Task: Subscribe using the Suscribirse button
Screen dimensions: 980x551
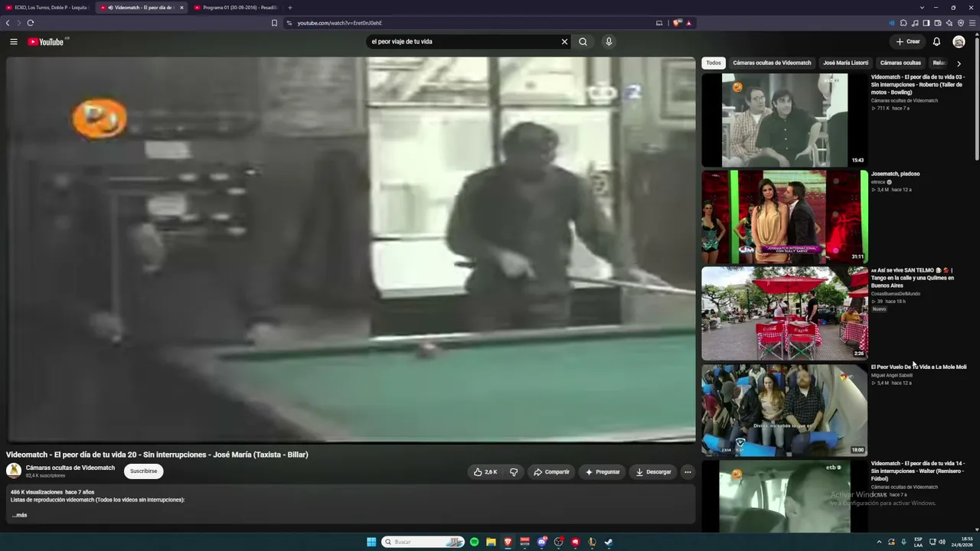Action: click(x=144, y=471)
